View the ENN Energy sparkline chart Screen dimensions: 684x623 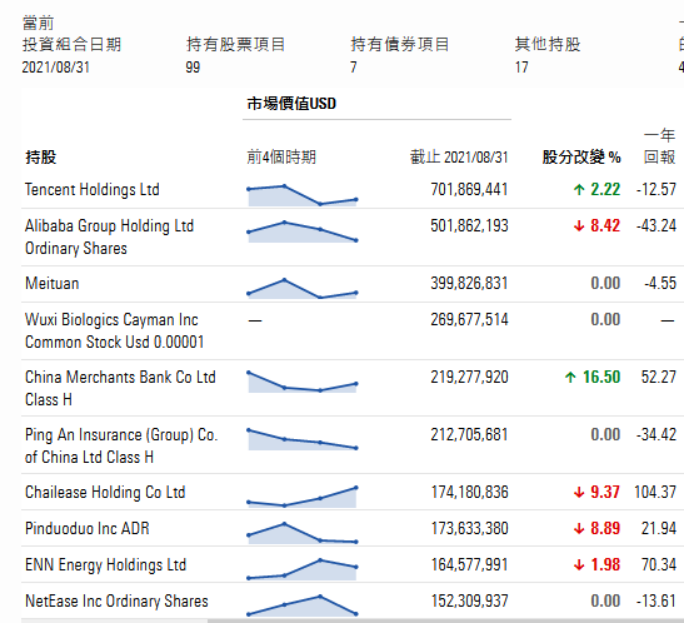tap(302, 569)
